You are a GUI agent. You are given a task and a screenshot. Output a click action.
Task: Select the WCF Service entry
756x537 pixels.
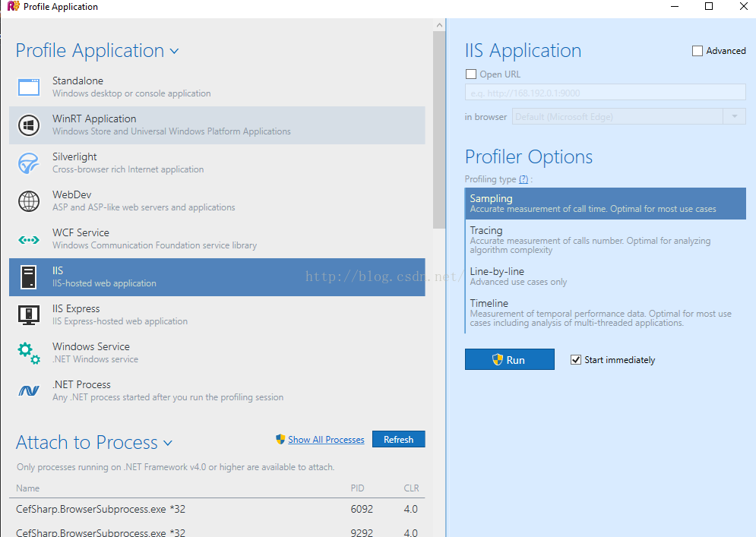click(x=217, y=239)
